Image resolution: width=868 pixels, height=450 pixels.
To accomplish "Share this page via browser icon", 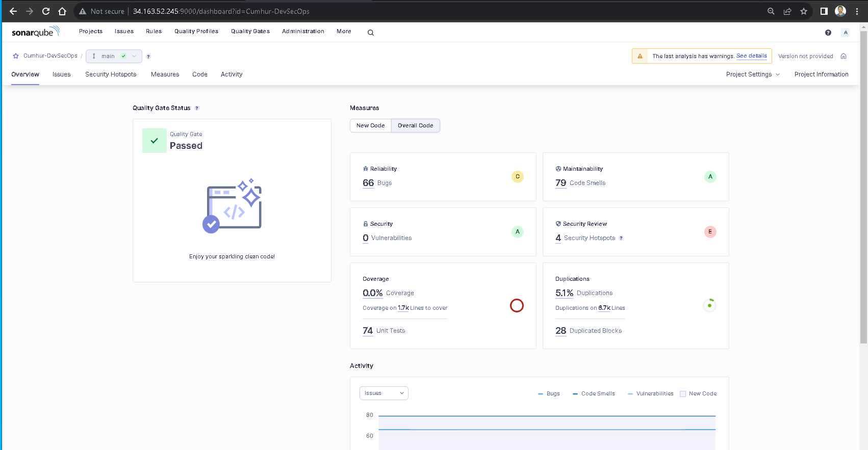I will [787, 11].
